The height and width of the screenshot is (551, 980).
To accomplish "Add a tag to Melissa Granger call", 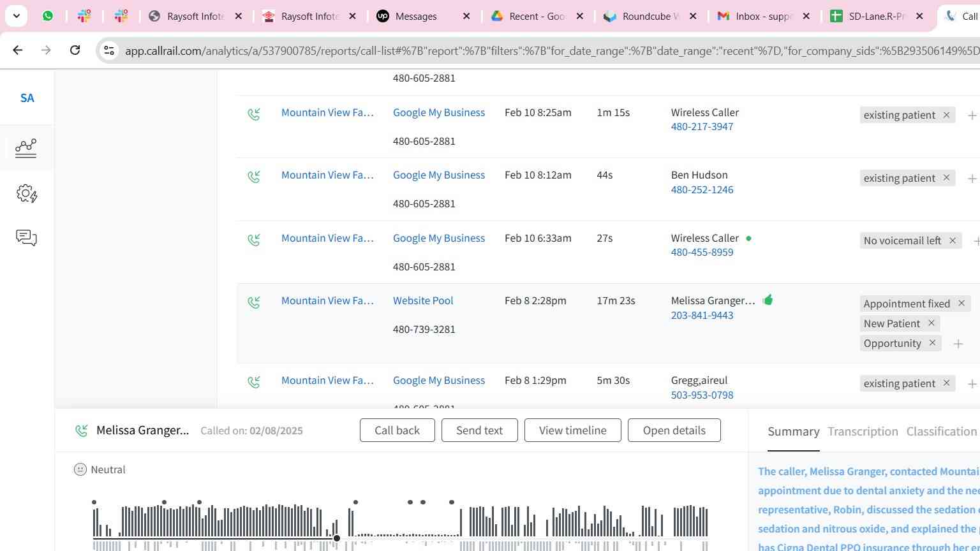I will [958, 344].
